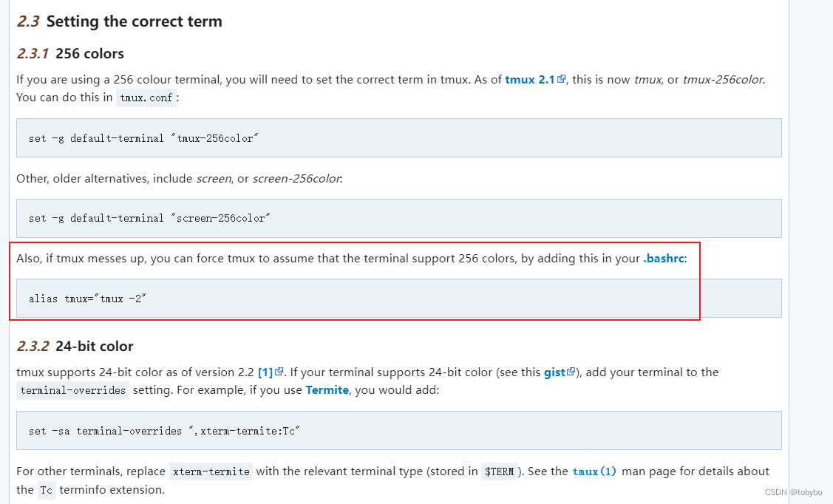Click the "Setting the correct term" heading

tap(134, 21)
